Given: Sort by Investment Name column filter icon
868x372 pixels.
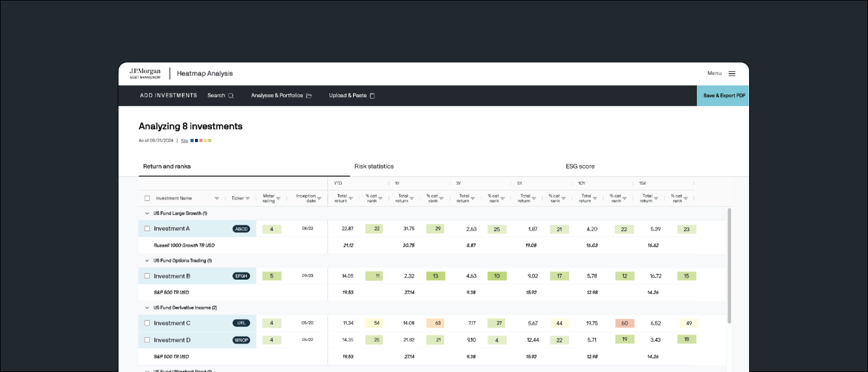Looking at the screenshot, I should [217, 199].
